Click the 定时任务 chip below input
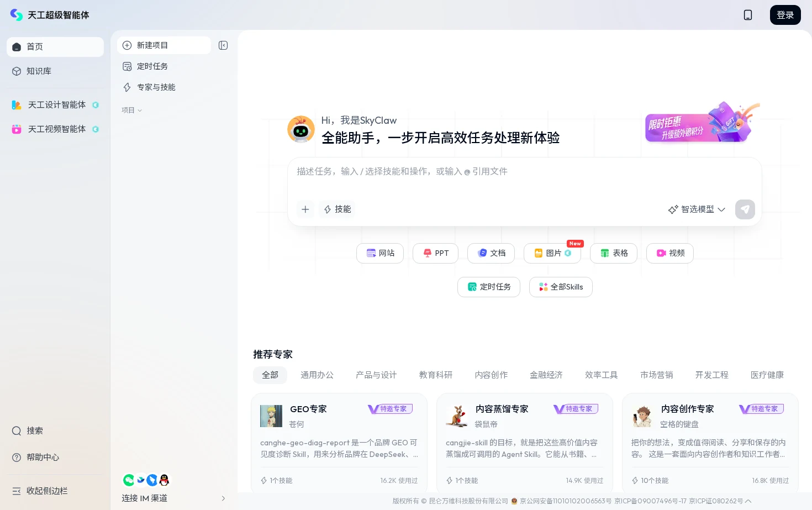The image size is (812, 510). [x=489, y=287]
